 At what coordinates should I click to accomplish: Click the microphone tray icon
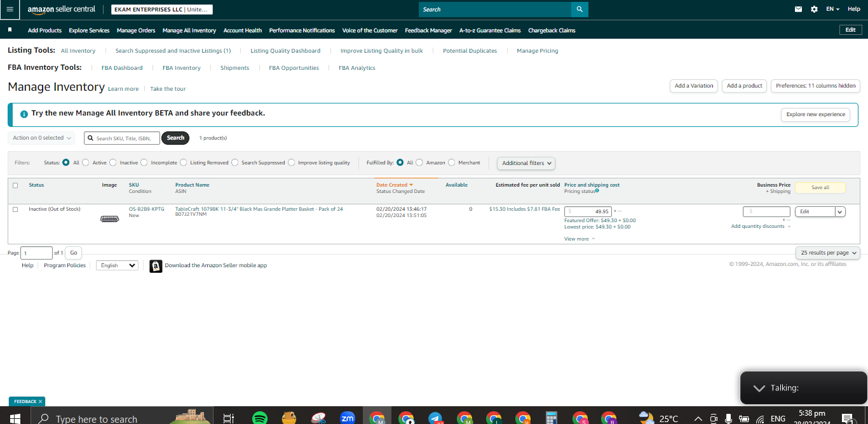(x=728, y=418)
